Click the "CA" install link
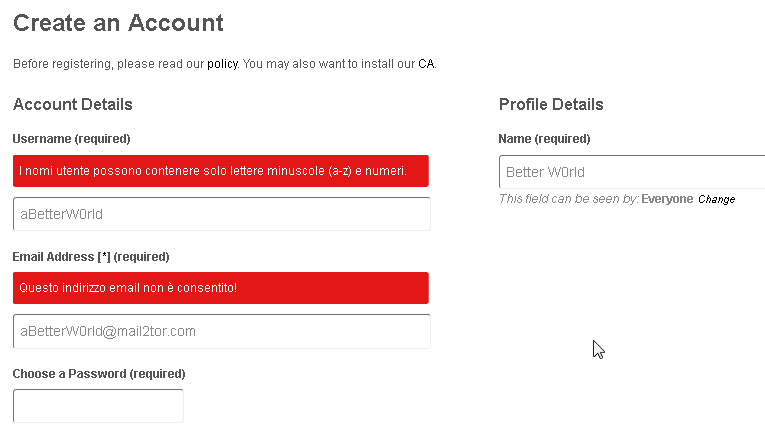 coord(426,64)
